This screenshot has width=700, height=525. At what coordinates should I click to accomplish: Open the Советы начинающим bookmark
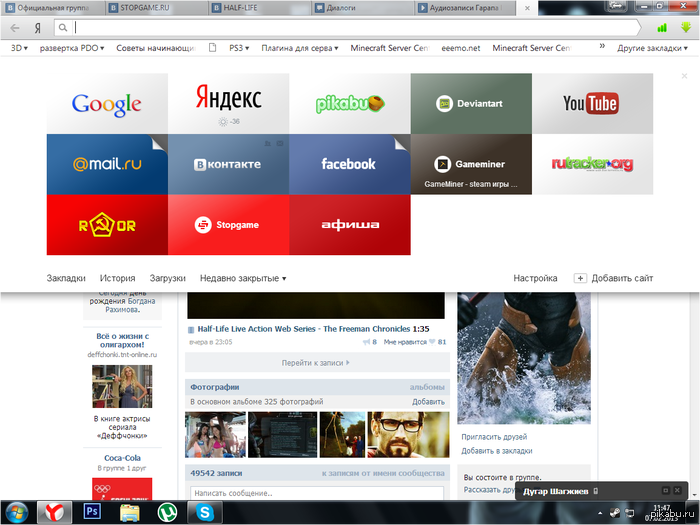(x=156, y=48)
